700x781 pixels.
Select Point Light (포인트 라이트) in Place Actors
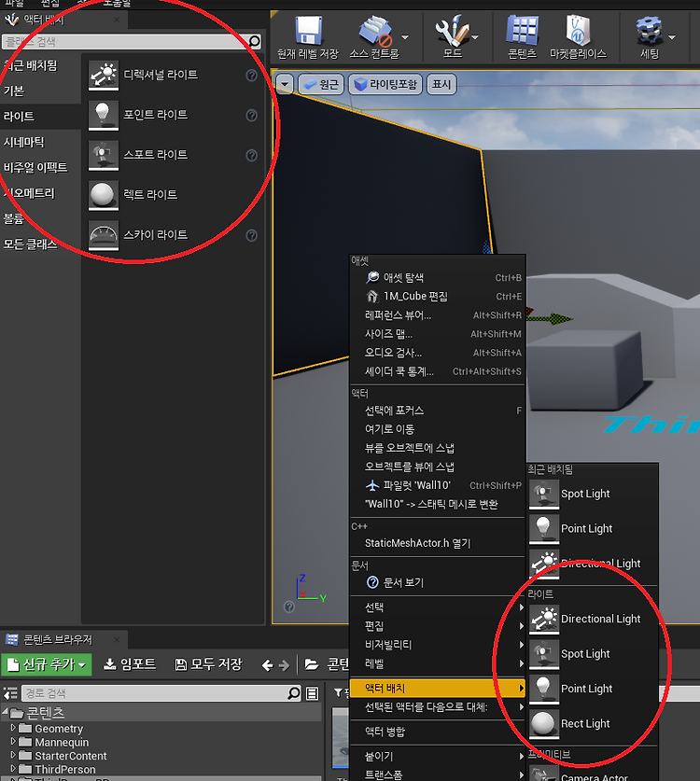coord(173,115)
